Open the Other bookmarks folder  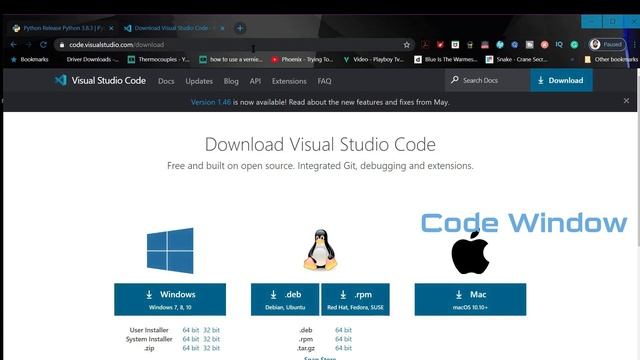(611, 59)
